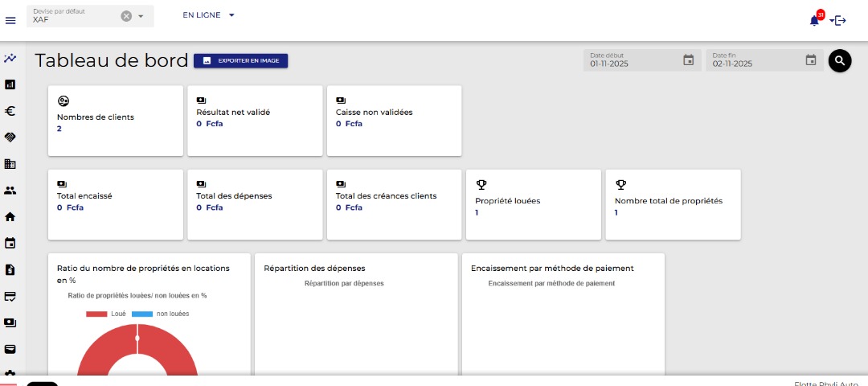This screenshot has height=386, width=868.
Task: Open the euro currency sidebar icon
Action: 10,111
